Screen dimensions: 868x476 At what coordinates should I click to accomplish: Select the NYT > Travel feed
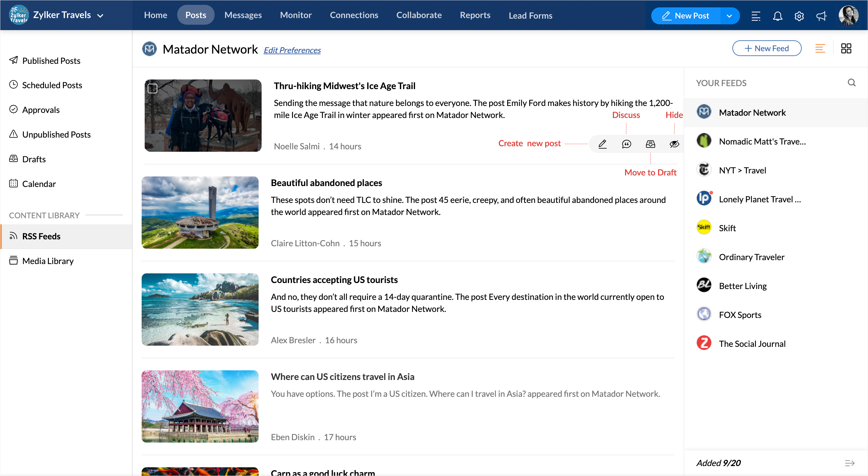pyautogui.click(x=776, y=170)
